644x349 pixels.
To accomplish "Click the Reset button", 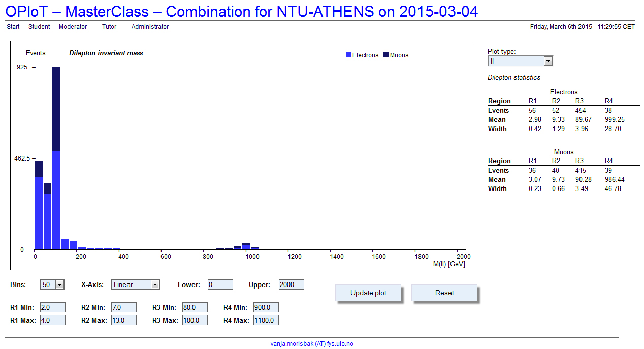I will point(444,293).
